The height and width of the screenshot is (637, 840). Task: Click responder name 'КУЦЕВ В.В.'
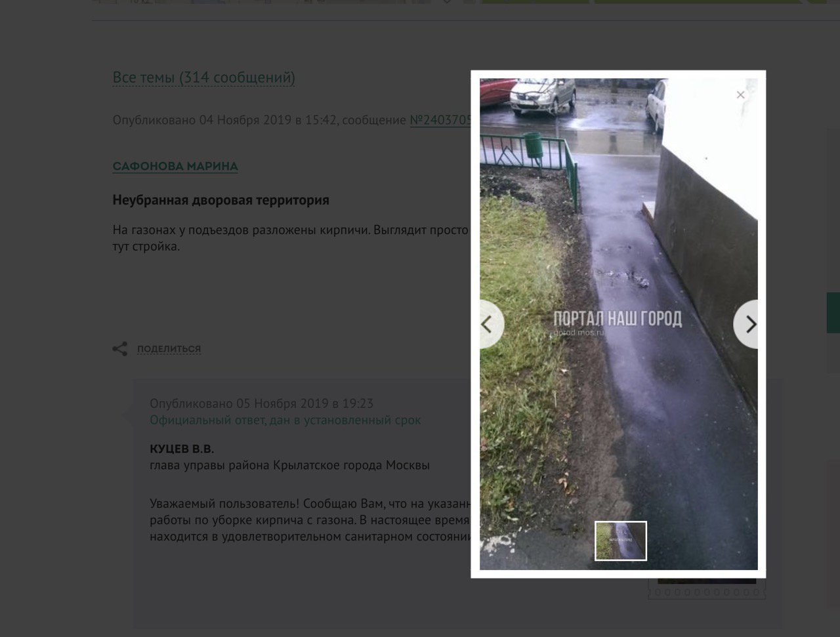182,449
